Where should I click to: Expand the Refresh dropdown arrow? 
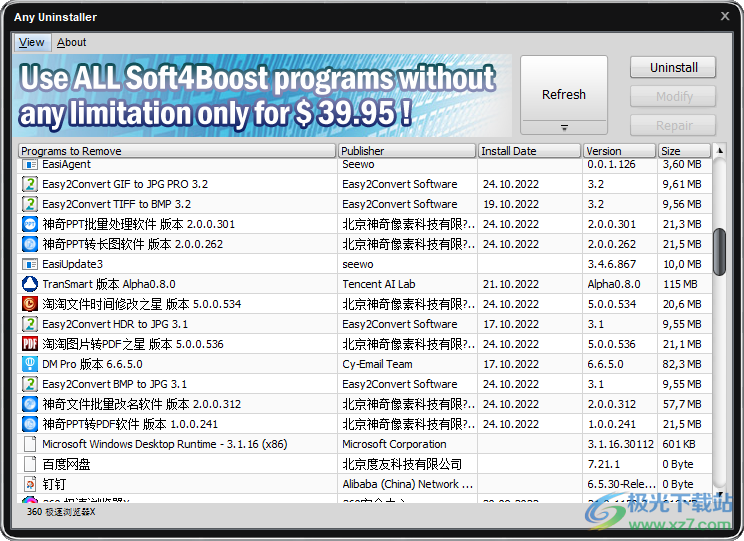coord(564,128)
